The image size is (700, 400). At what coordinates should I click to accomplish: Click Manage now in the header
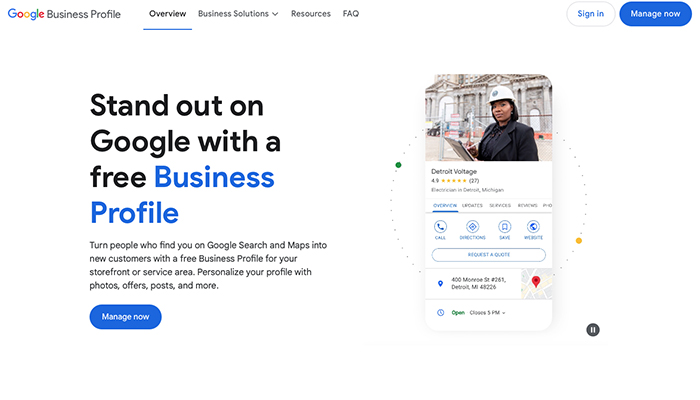tap(655, 14)
